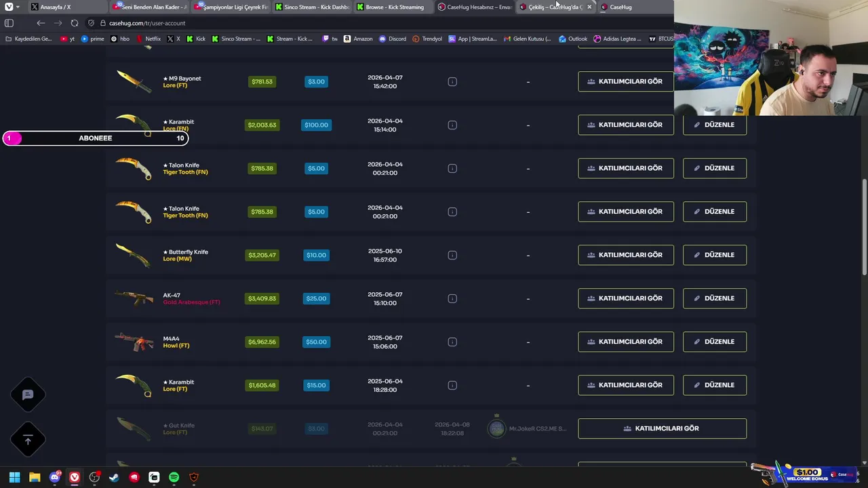Go back with browser back arrow
The image size is (868, 488).
[41, 23]
